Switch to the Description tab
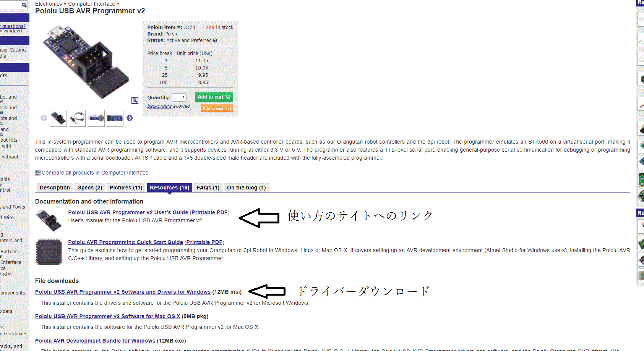 tap(55, 188)
